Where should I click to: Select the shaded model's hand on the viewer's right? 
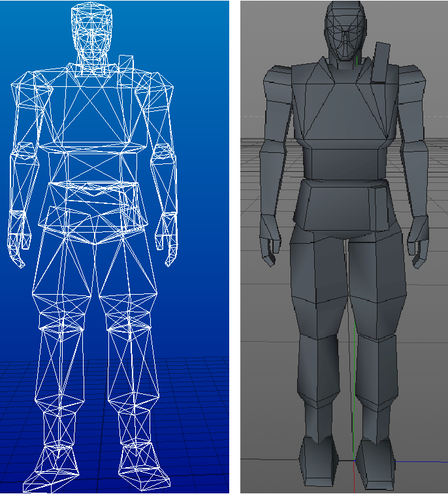[419, 243]
